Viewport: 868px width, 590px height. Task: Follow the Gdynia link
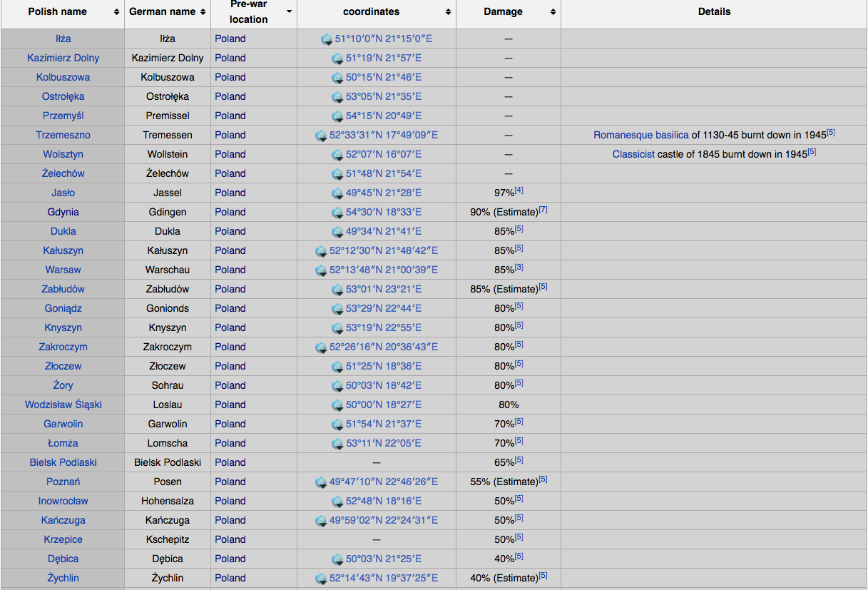pos(63,212)
